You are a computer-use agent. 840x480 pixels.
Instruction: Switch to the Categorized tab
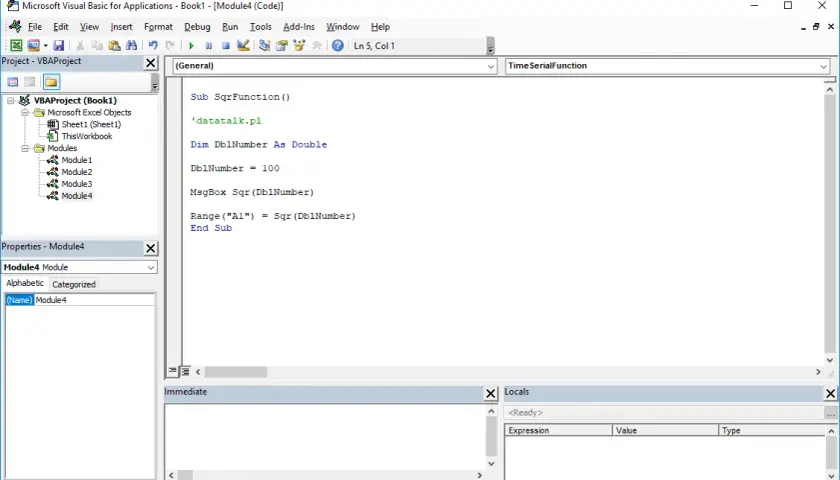[x=74, y=284]
